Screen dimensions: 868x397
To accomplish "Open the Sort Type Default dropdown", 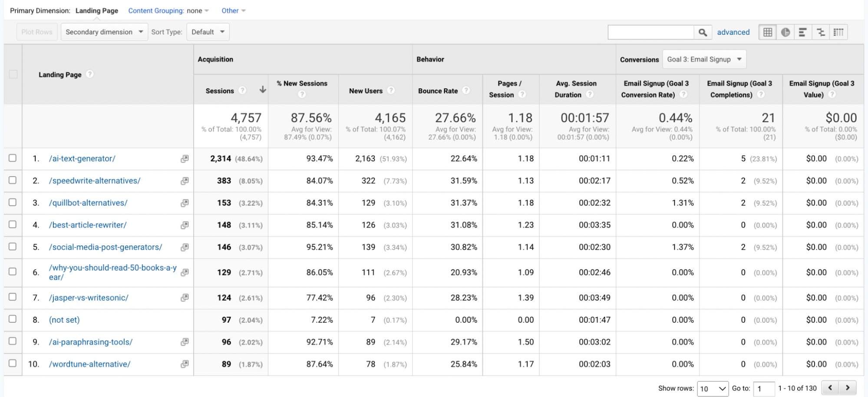I will pos(208,32).
